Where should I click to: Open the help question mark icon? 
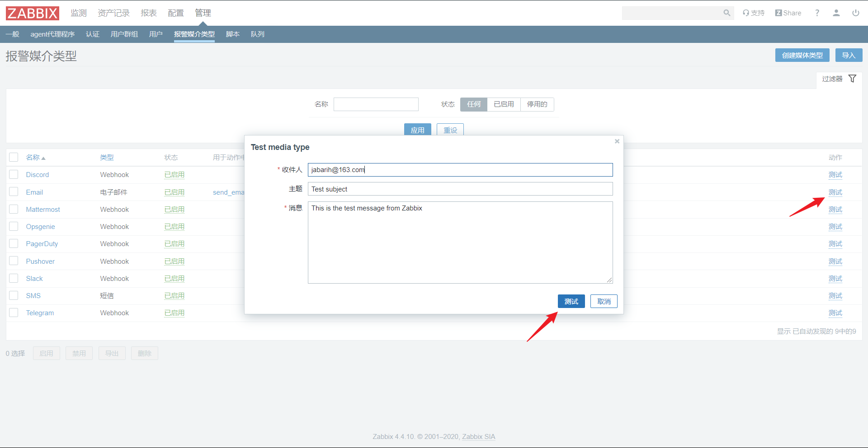817,13
